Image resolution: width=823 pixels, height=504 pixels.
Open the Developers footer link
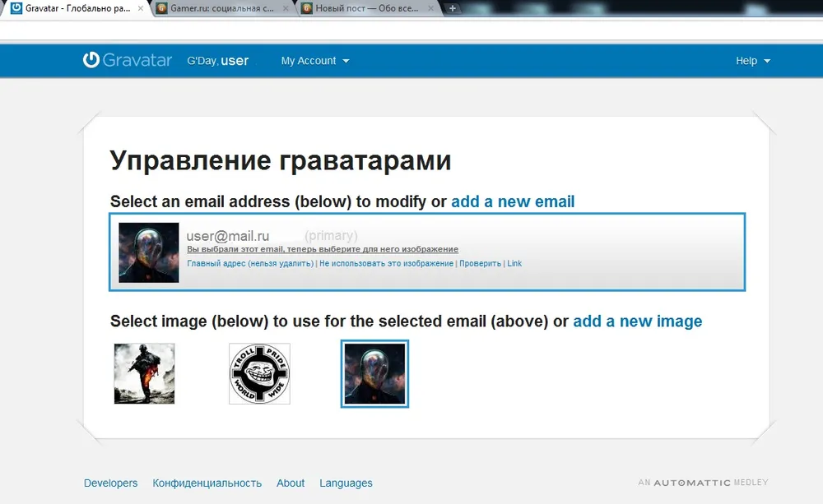[111, 483]
